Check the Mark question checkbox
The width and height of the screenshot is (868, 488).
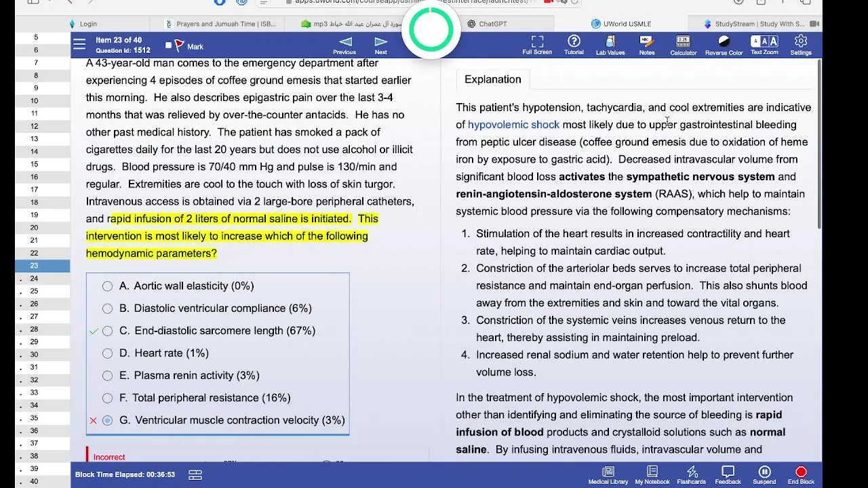click(169, 46)
